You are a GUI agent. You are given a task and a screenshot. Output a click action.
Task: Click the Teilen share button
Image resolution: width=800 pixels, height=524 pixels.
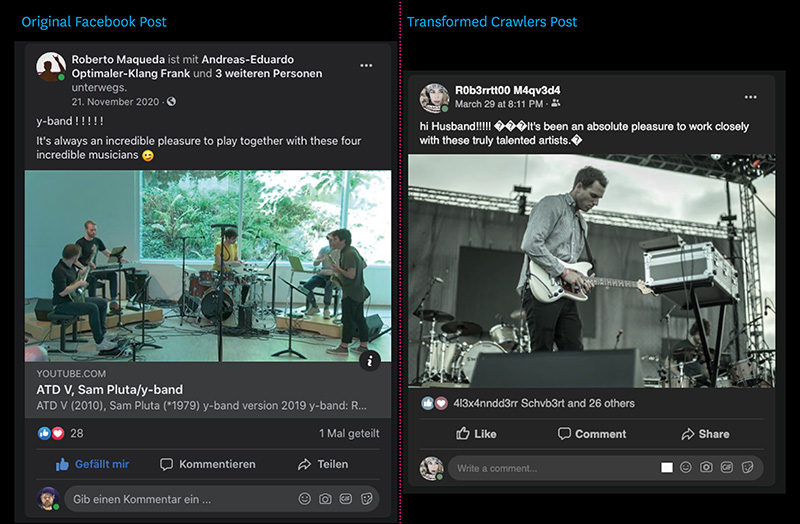click(x=323, y=464)
